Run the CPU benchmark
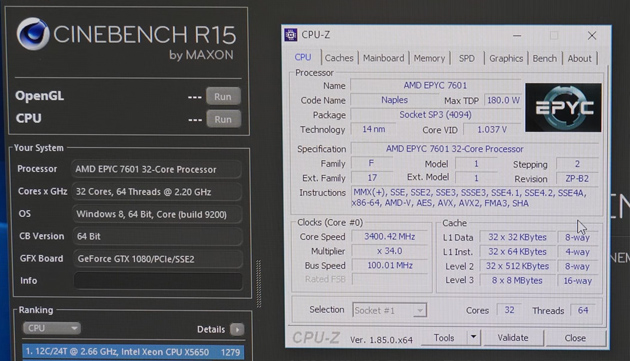The image size is (630, 361). pos(223,119)
